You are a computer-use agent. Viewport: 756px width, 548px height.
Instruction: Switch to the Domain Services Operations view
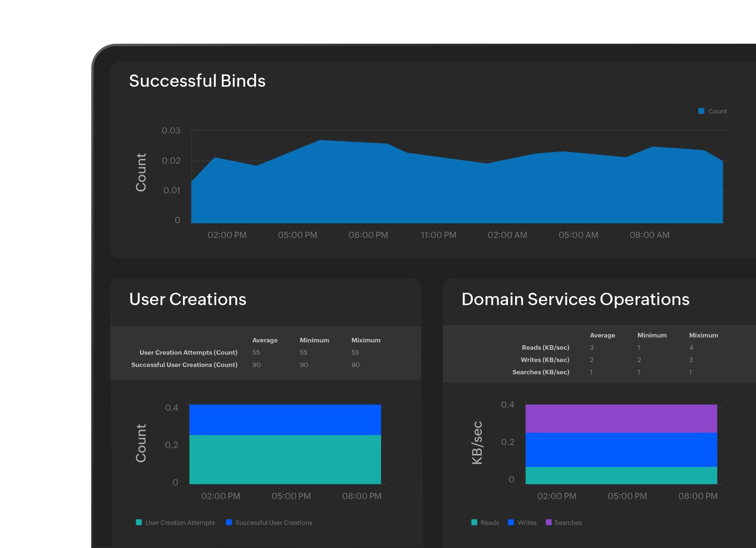pyautogui.click(x=576, y=300)
